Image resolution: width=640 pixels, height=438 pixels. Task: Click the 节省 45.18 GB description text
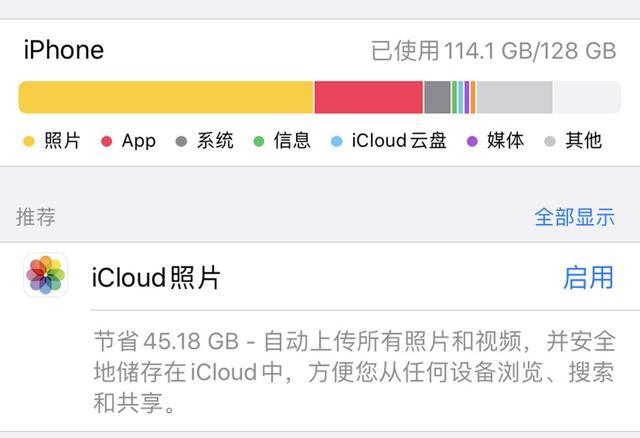tap(354, 372)
